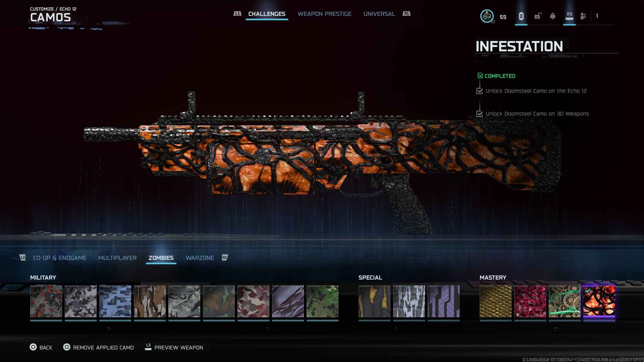Switch to Weapon Prestige tab
644x362 pixels.
pyautogui.click(x=324, y=14)
